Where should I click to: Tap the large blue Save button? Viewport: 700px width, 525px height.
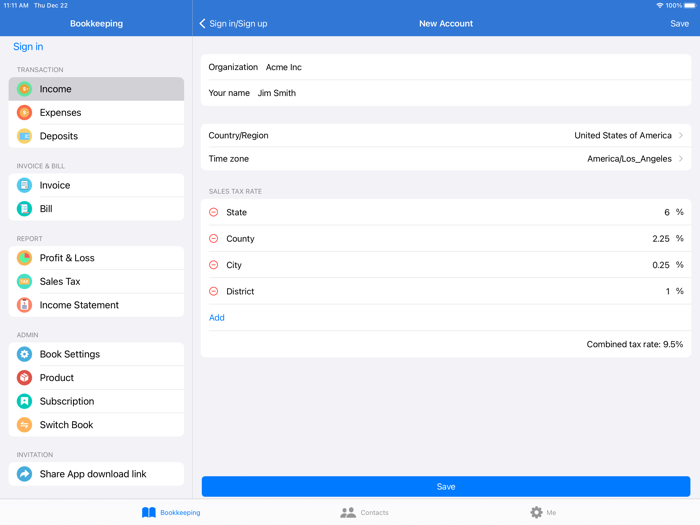click(x=446, y=486)
